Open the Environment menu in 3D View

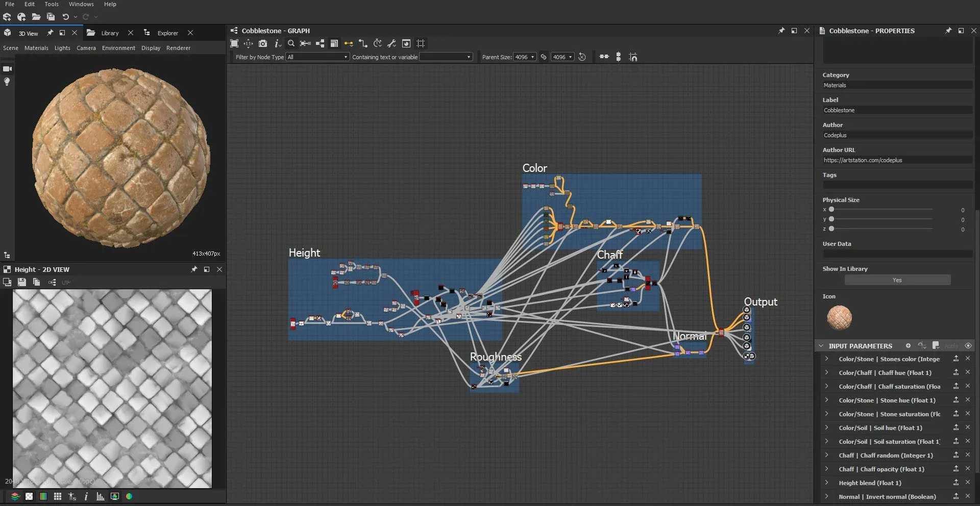pyautogui.click(x=118, y=48)
